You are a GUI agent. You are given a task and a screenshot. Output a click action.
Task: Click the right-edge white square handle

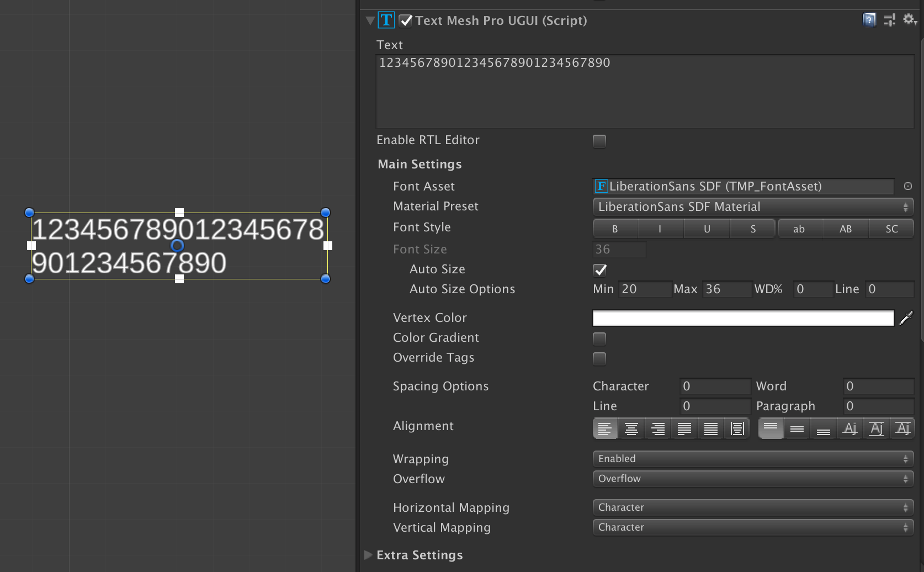[328, 246]
